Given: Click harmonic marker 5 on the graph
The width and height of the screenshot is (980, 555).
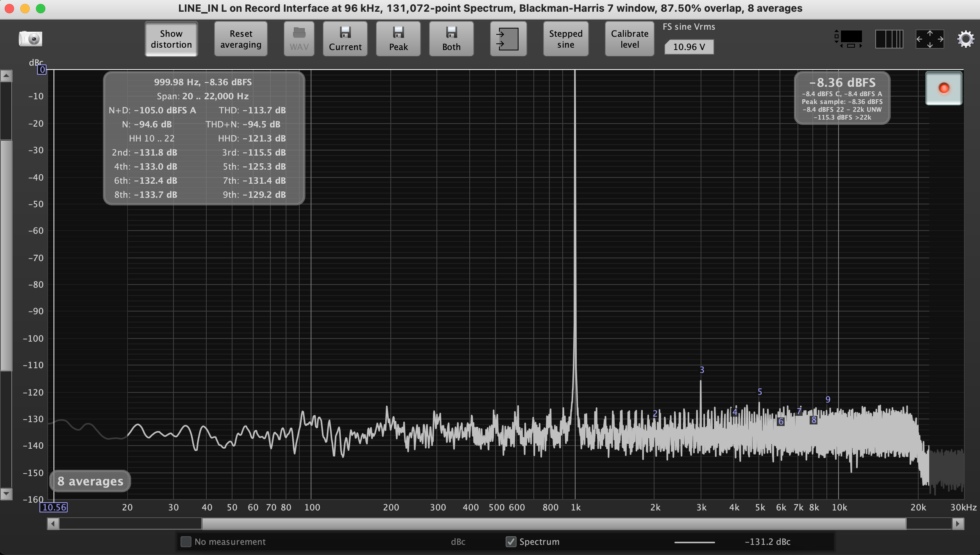Looking at the screenshot, I should coord(760,392).
